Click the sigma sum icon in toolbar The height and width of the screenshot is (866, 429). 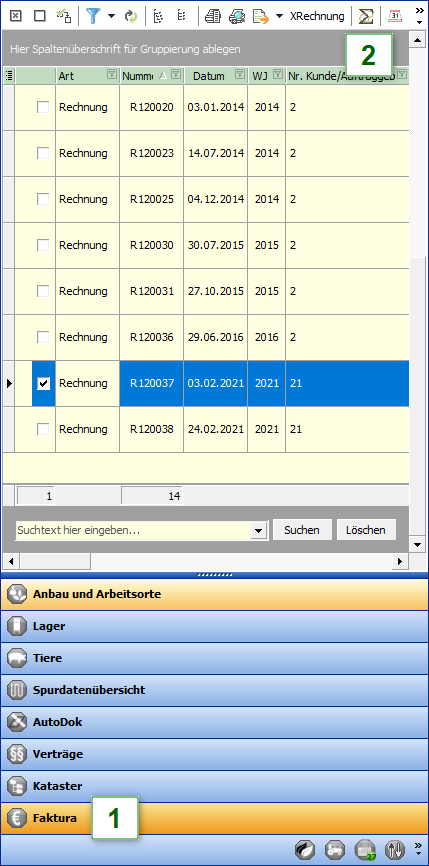[366, 16]
